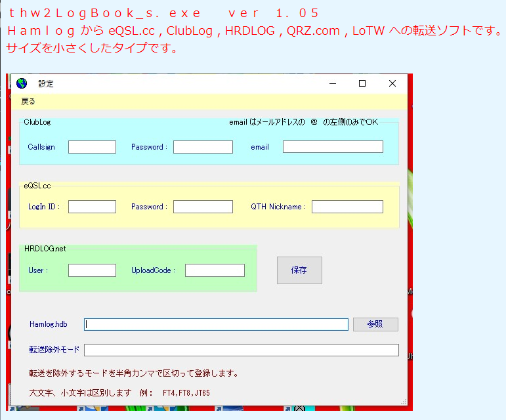Image resolution: width=506 pixels, height=420 pixels.
Task: Close the 設定 window
Action: click(x=392, y=83)
